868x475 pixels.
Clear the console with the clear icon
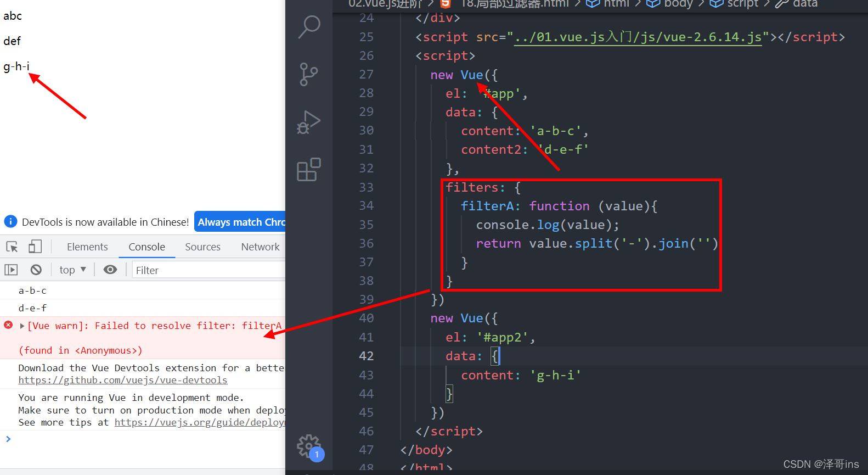[36, 270]
